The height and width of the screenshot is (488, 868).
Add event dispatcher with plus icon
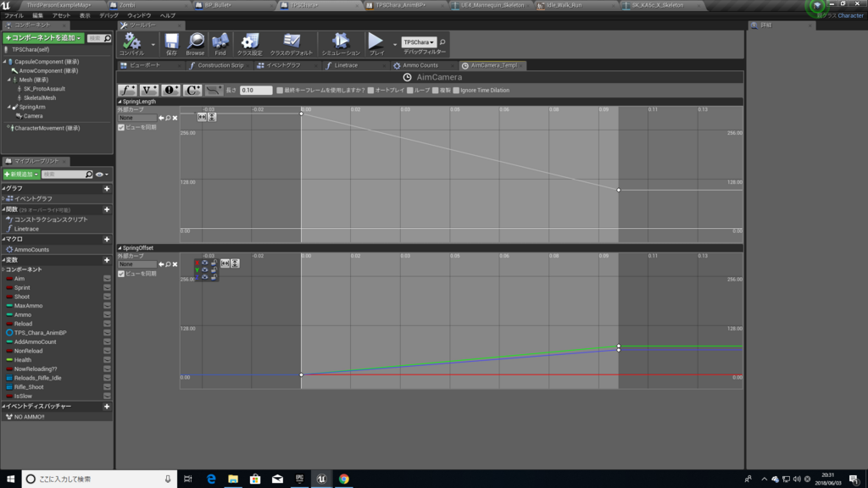click(x=107, y=407)
